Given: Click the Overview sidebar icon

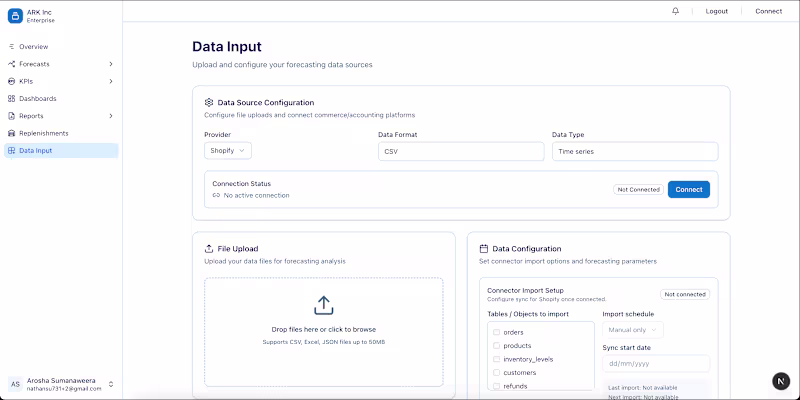Looking at the screenshot, I should (x=12, y=46).
